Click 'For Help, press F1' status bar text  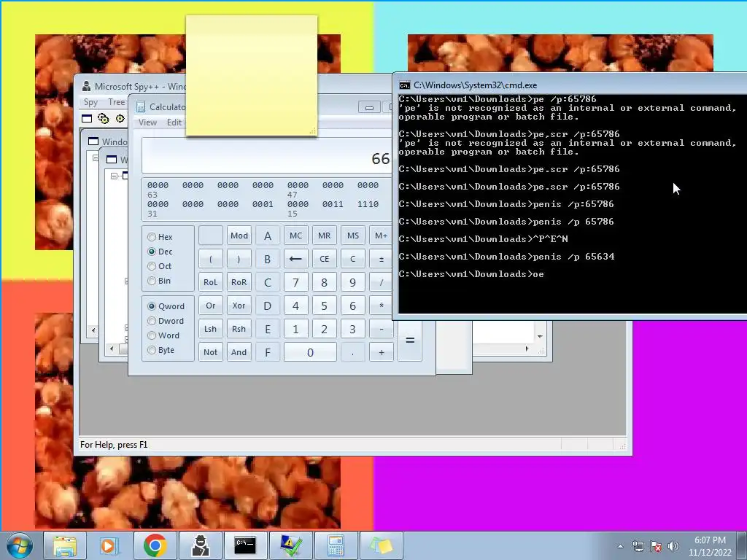click(114, 445)
